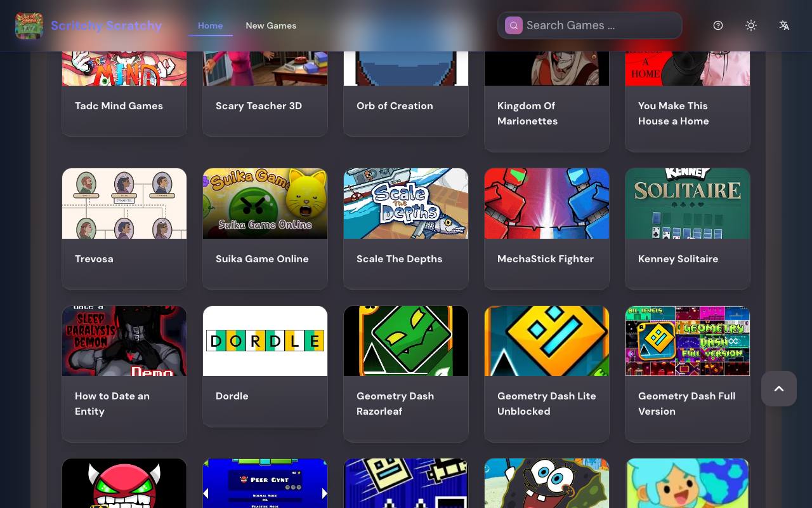This screenshot has width=812, height=508.
Task: Open the You Make This House a Home thumbnail
Action: (x=688, y=68)
